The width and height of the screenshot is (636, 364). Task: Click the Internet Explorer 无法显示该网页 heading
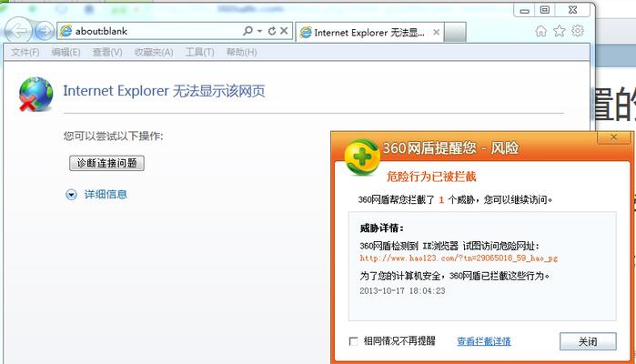[x=164, y=91]
